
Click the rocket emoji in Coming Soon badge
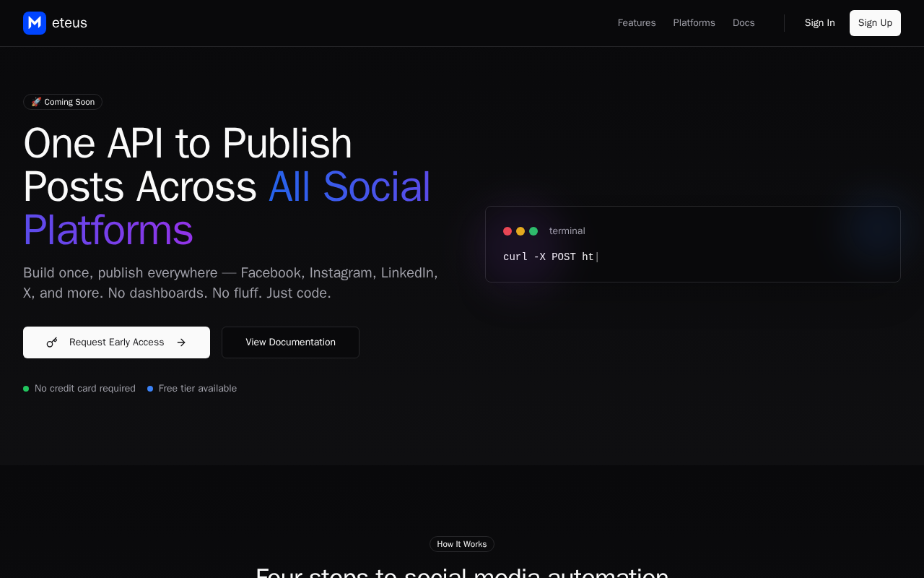click(x=36, y=102)
